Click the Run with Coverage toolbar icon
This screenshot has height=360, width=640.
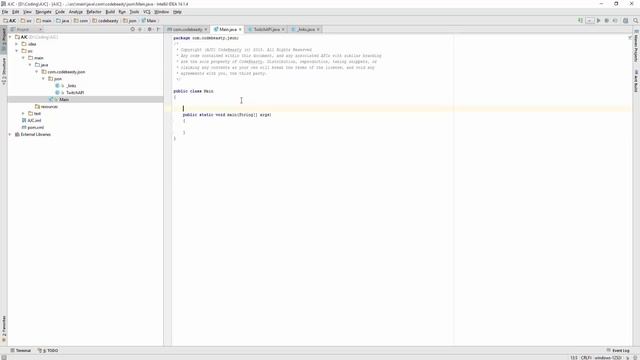[615, 20]
